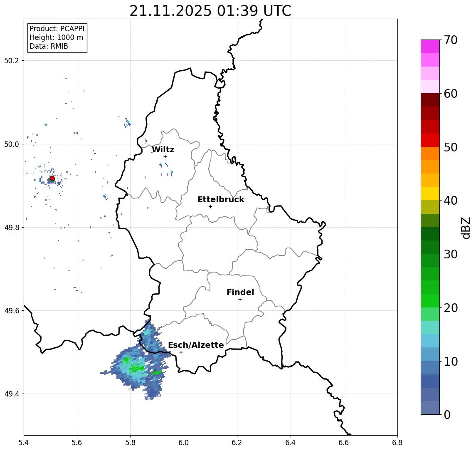Click the magenta 70 dBZ color band
This screenshot has width=476, height=451.
click(x=430, y=47)
